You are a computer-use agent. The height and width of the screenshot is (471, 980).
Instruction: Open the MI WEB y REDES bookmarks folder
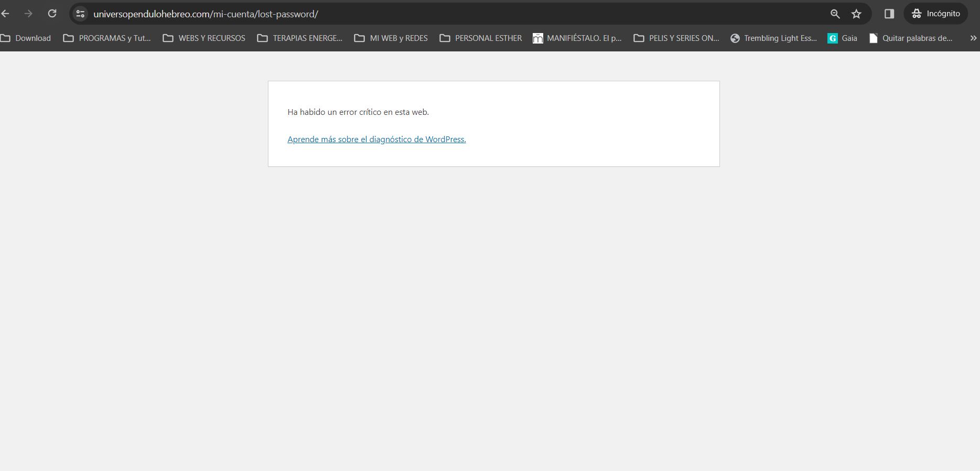391,38
